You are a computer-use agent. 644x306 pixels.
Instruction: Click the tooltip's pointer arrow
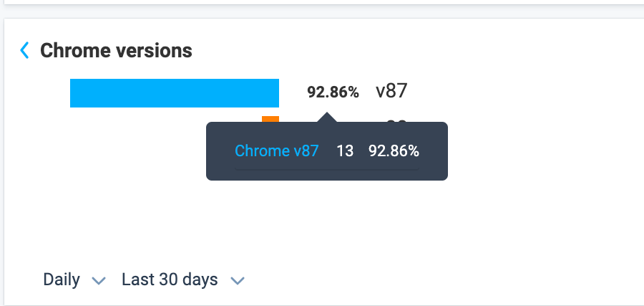click(327, 118)
